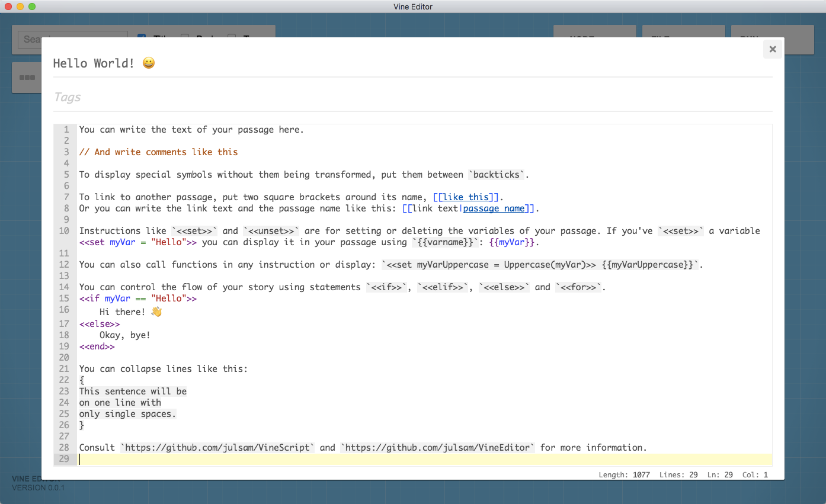Click the closing brace on line 26
This screenshot has height=504, width=826.
click(82, 425)
